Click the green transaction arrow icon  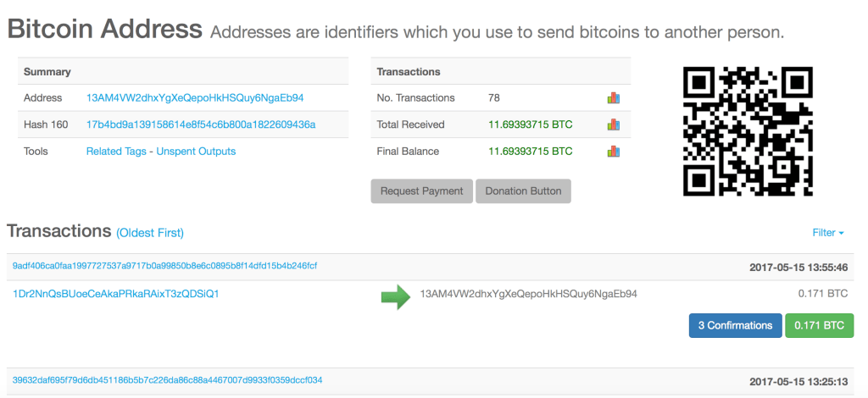click(x=395, y=296)
